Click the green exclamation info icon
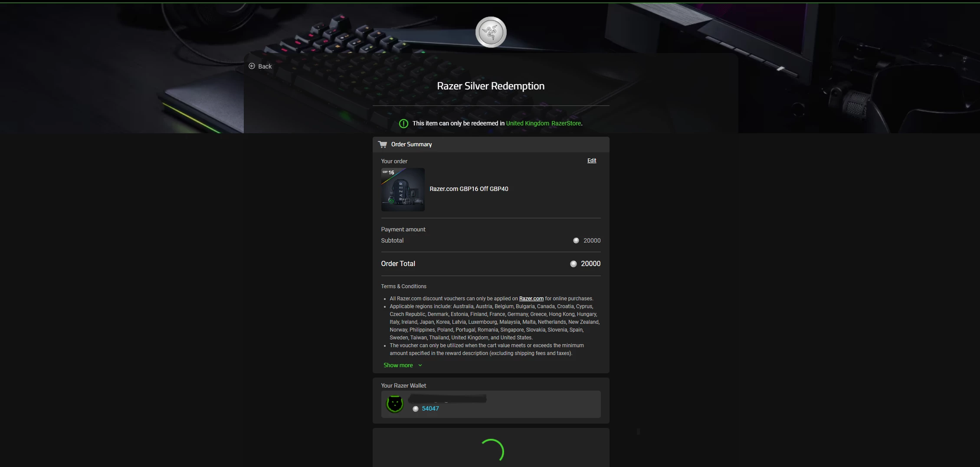 403,124
